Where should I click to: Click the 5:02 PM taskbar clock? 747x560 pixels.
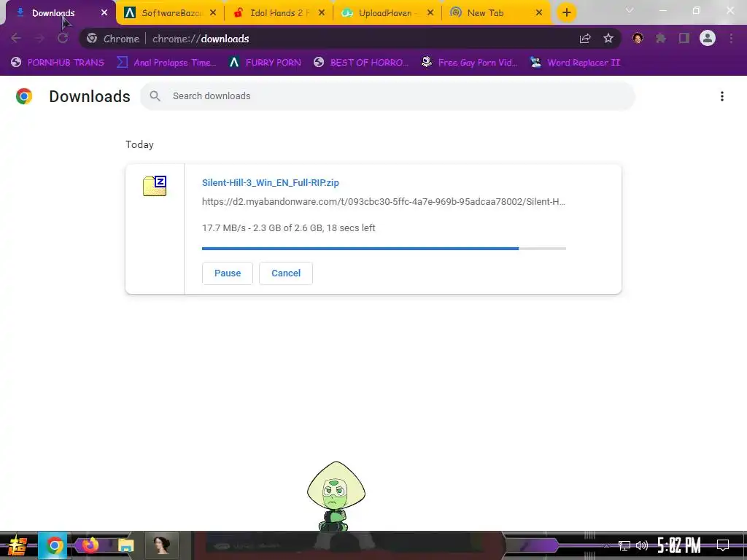coord(678,545)
